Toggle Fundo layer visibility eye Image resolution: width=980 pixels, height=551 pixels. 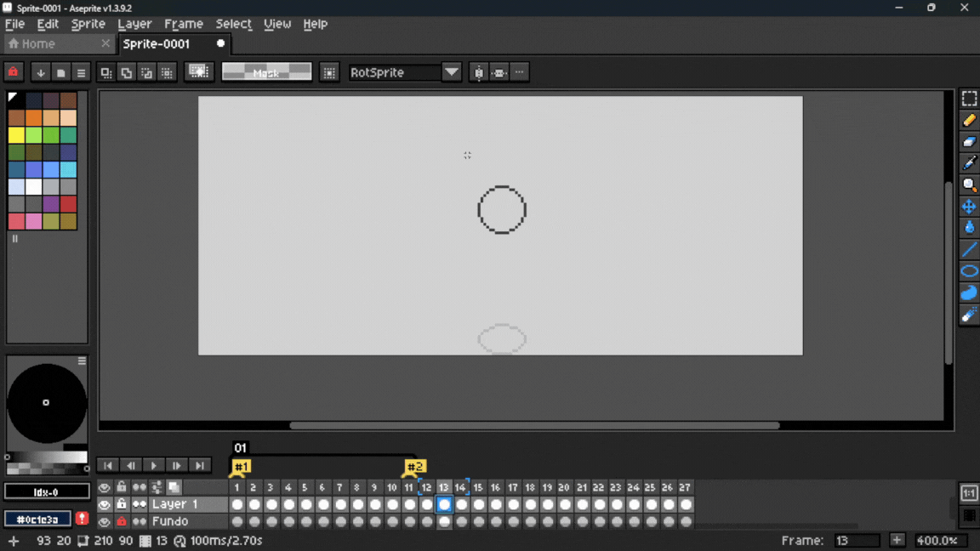tap(105, 521)
